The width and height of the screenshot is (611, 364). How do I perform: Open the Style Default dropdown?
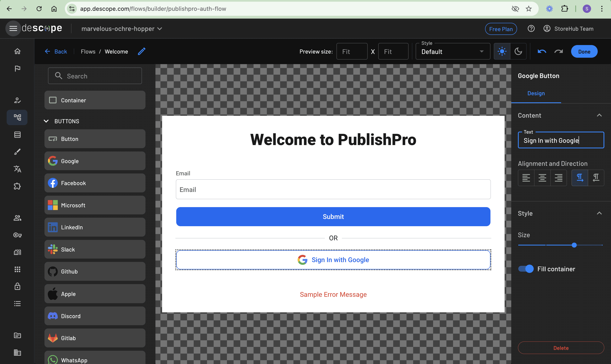pyautogui.click(x=453, y=51)
